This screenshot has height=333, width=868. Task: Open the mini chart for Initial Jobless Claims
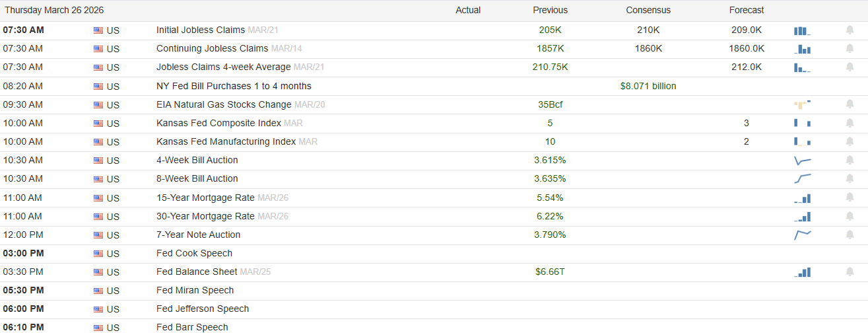coord(802,30)
